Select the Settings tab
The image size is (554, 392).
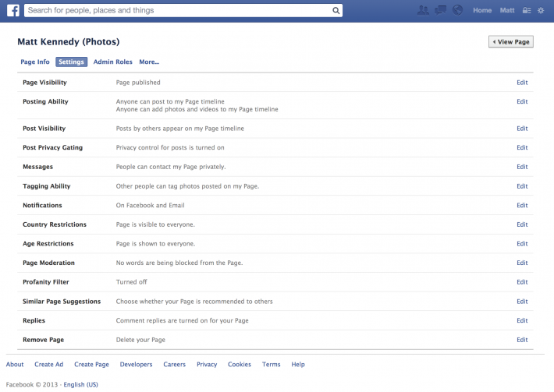tap(71, 62)
